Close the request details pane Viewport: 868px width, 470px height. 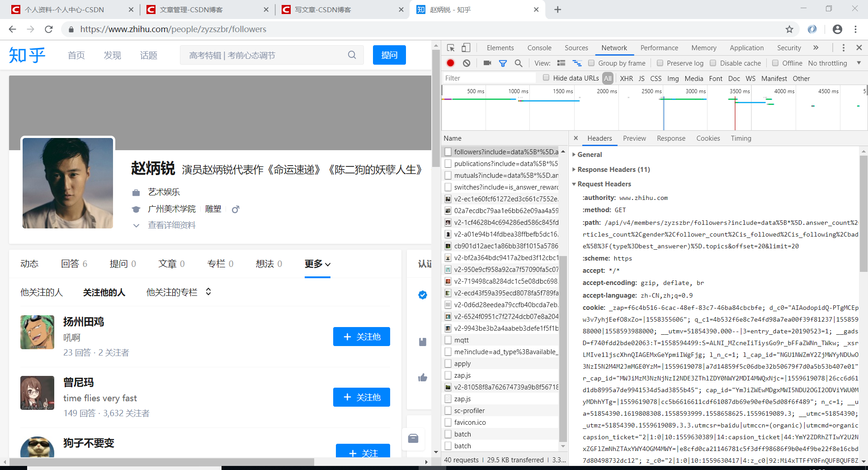point(576,138)
